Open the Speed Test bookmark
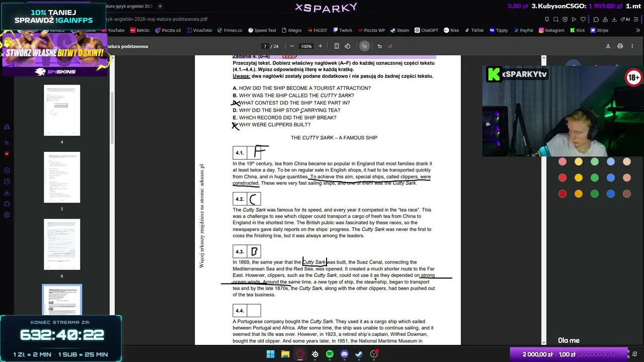The height and width of the screenshot is (362, 644). [262, 30]
